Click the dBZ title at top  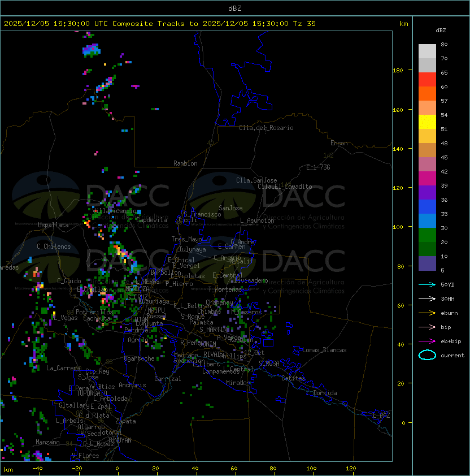[x=234, y=8]
